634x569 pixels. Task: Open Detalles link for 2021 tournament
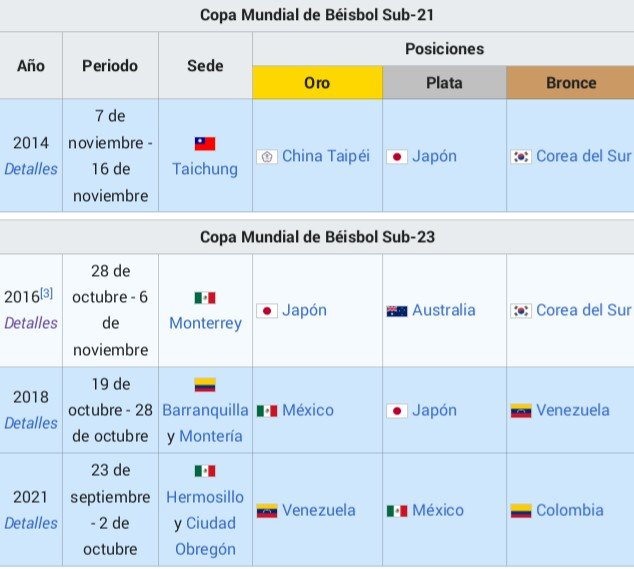tap(31, 523)
